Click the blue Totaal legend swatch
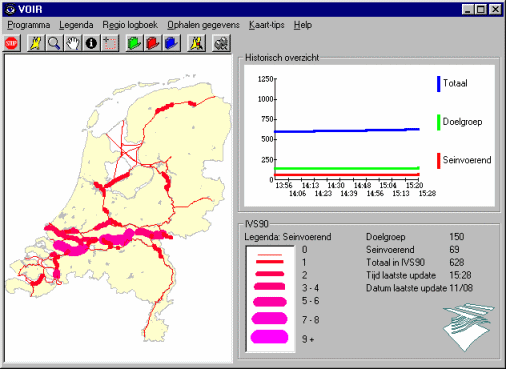Viewport: 506px width, 369px height. coord(439,84)
